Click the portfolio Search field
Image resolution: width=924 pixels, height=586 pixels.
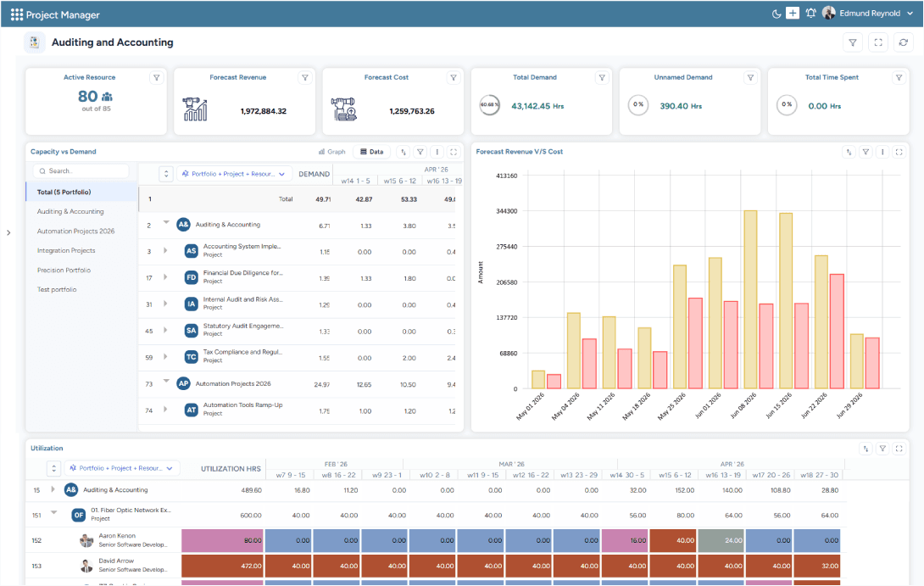(x=81, y=171)
